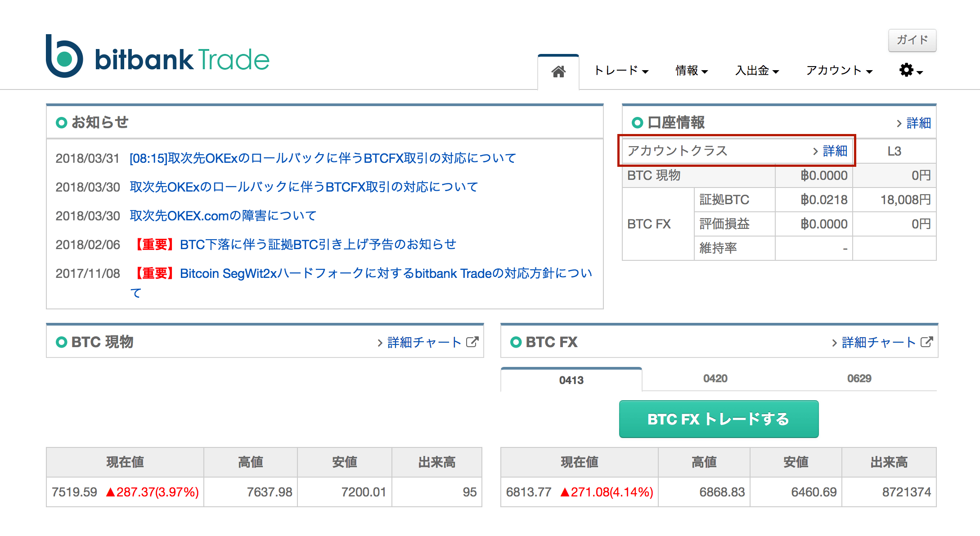
Task: Click the BTC FX volume value 8721374
Action: (906, 492)
